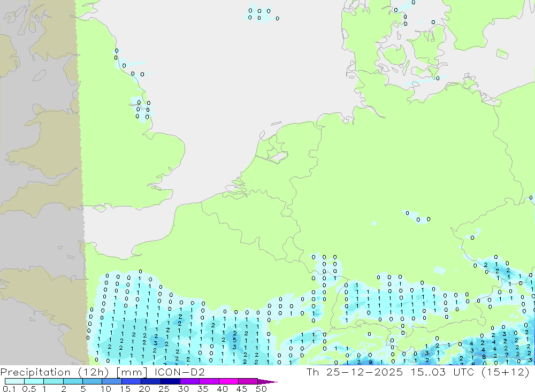The height and width of the screenshot is (392, 535).
Task: Click the 20–25 mm dark blue swatch
Action: (x=151, y=381)
